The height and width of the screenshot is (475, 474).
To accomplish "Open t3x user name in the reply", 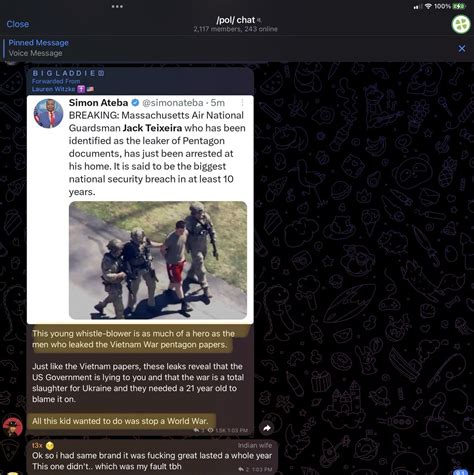I will coord(37,446).
